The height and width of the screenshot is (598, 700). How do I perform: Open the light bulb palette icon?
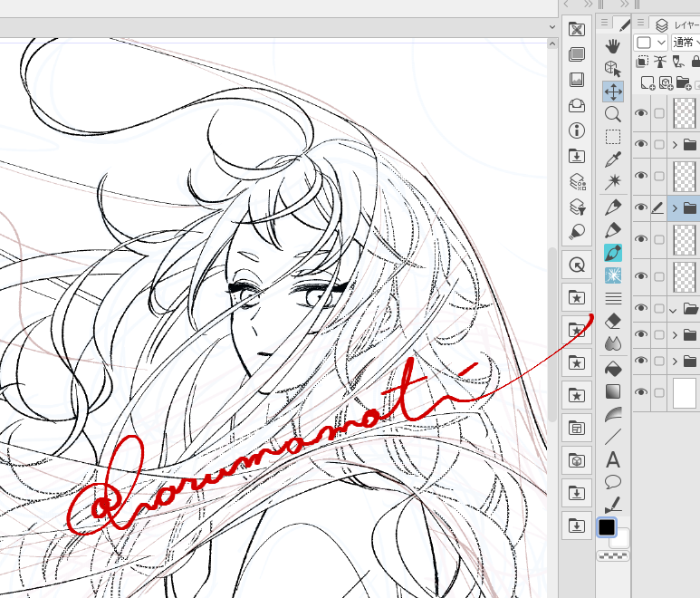coord(577,232)
